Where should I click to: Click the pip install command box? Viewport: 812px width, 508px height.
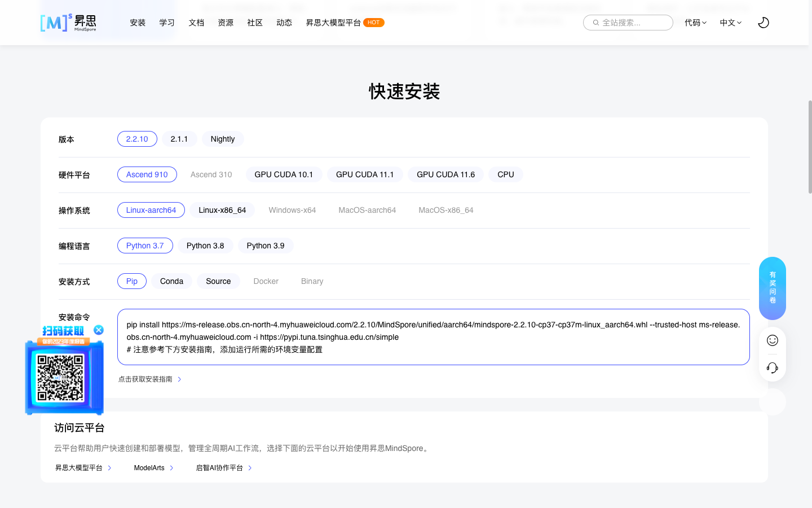[x=434, y=337]
